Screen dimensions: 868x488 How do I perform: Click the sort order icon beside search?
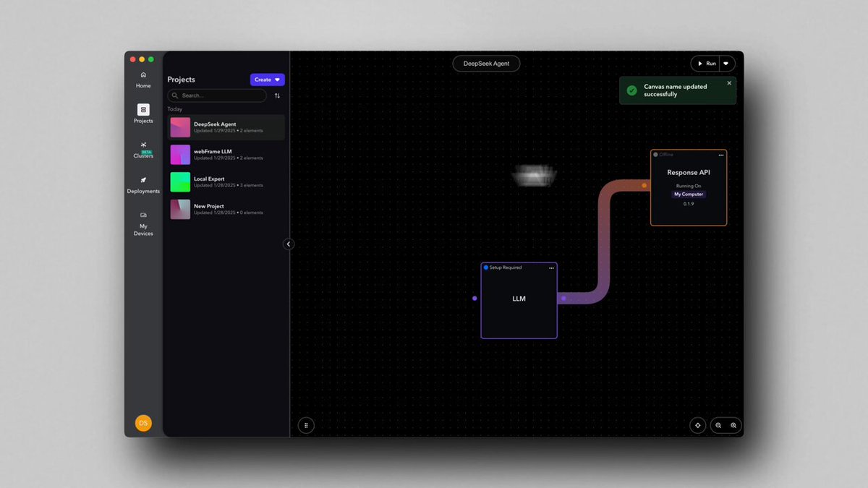[x=277, y=95]
